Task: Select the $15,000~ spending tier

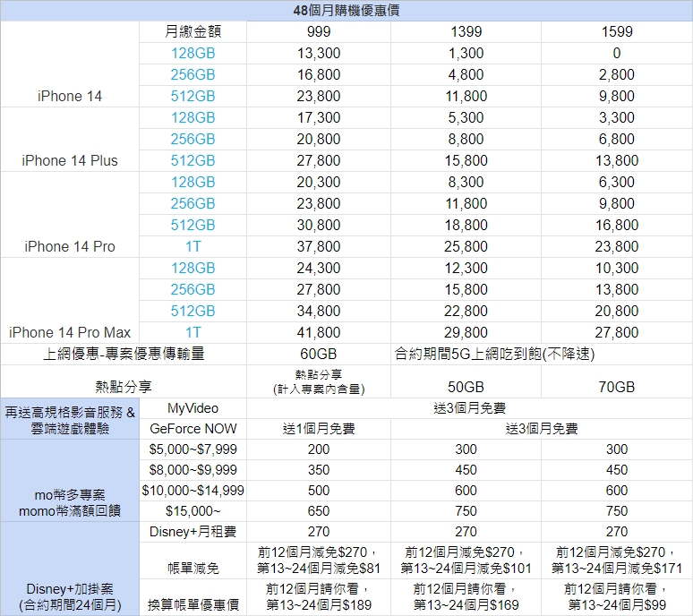Action: click(193, 511)
